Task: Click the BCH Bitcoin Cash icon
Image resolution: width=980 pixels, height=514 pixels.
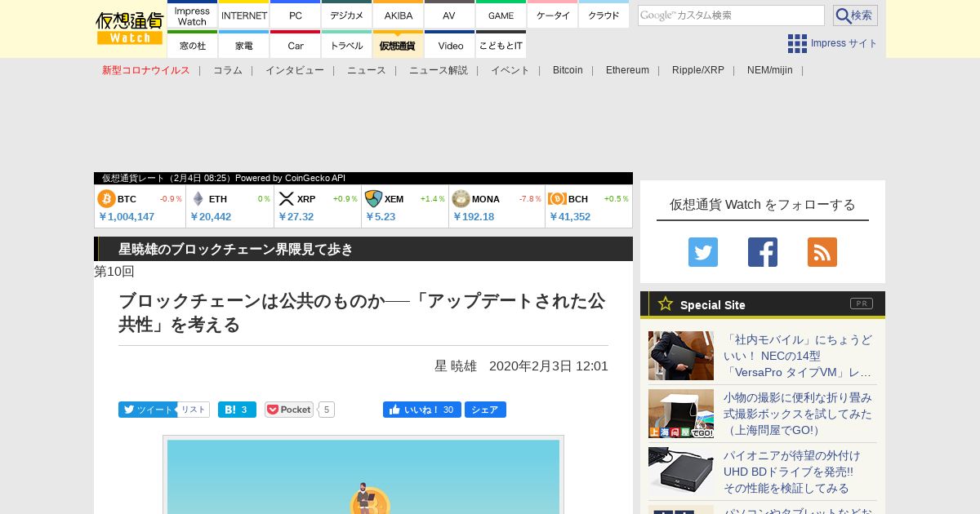Action: pos(558,199)
